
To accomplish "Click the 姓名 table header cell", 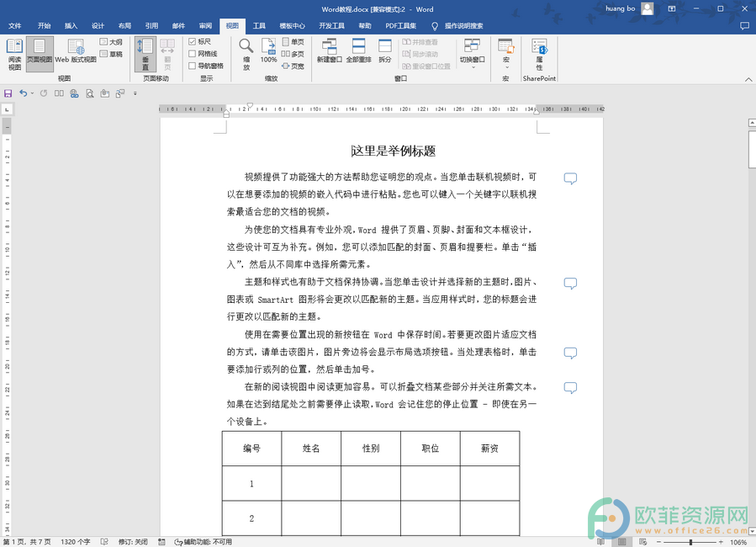I will (311, 449).
